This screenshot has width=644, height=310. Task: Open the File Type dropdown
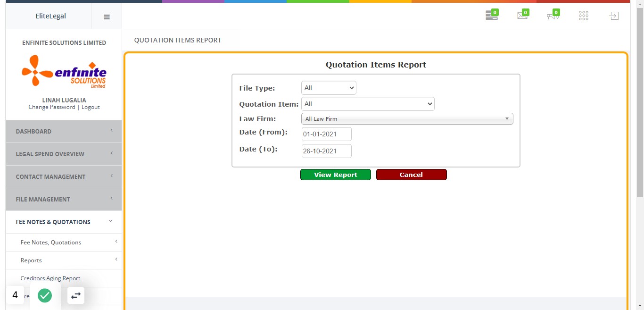point(329,88)
